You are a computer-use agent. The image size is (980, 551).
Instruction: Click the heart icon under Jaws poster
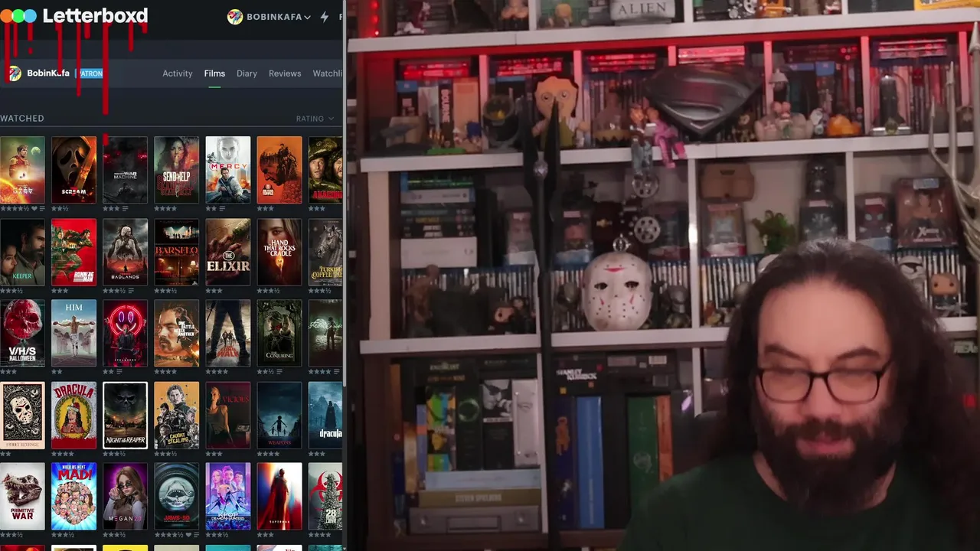click(x=187, y=535)
